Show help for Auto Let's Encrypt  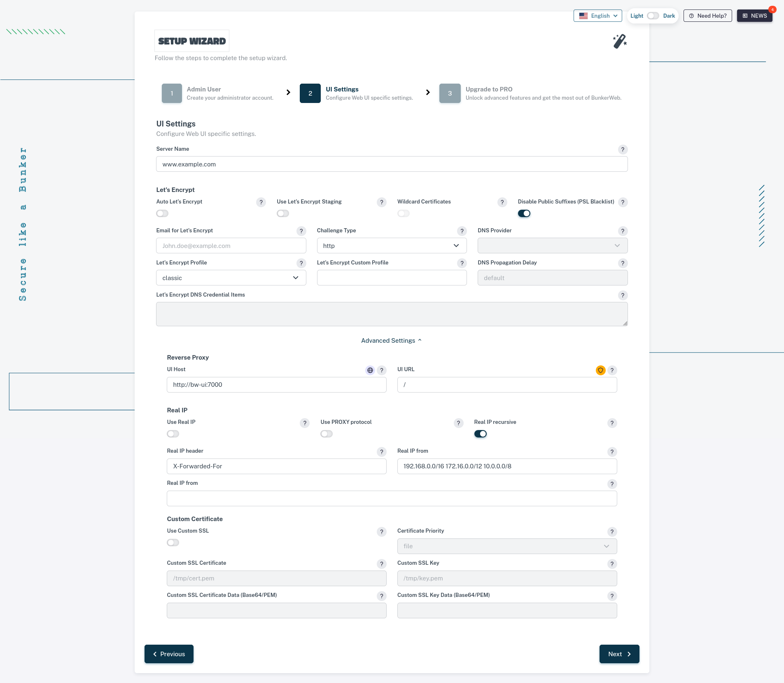(x=261, y=202)
